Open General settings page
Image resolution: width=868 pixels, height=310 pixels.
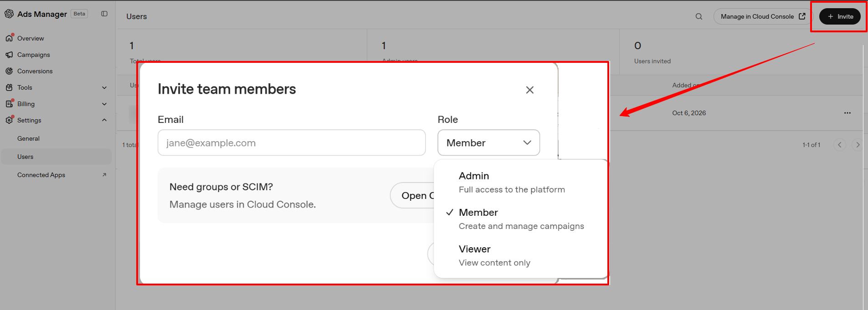coord(28,138)
